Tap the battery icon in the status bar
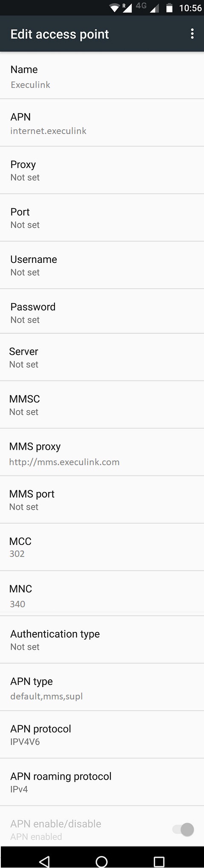Screen dimensions: 204x868 click(169, 8)
